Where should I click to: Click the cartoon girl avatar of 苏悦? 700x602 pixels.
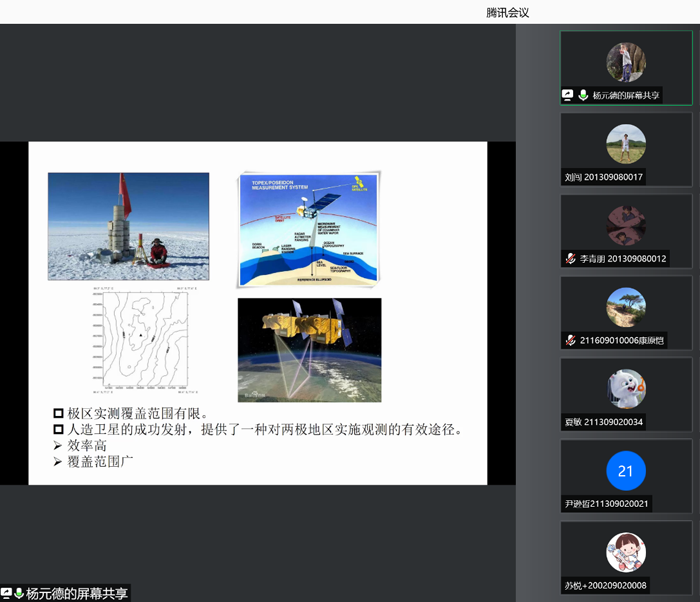(x=626, y=552)
